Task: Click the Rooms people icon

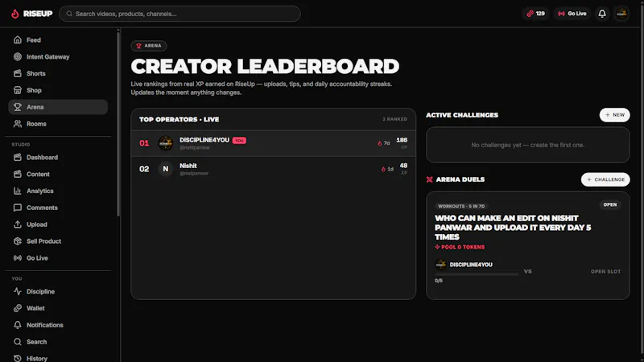Action: click(17, 124)
